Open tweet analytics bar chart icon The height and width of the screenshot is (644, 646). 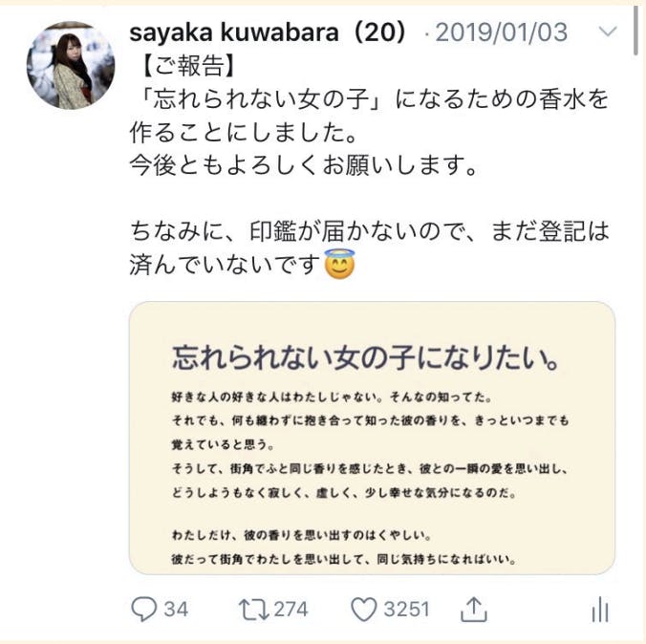tap(600, 610)
